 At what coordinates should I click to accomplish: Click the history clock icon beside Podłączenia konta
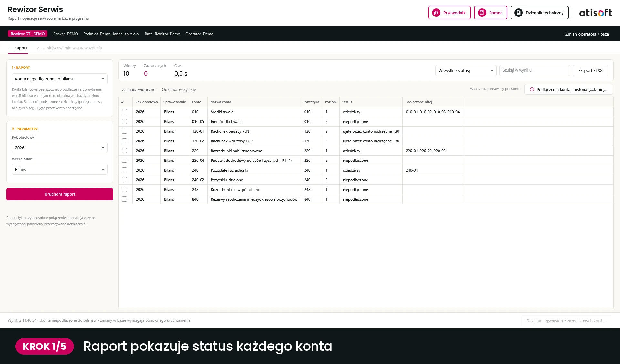point(532,89)
